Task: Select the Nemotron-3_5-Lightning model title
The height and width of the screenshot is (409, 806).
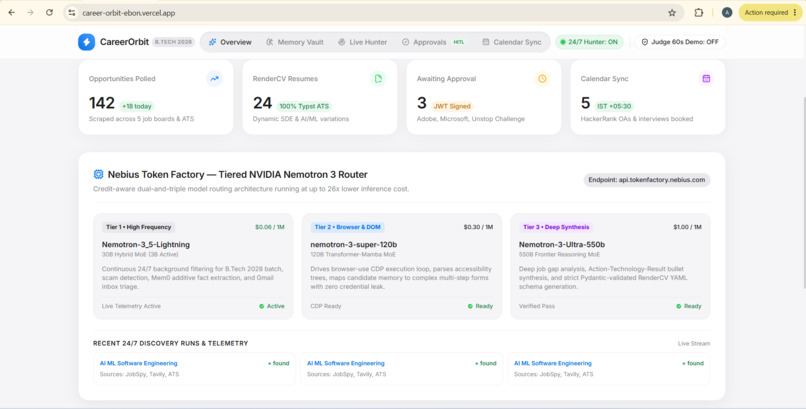Action: click(146, 245)
